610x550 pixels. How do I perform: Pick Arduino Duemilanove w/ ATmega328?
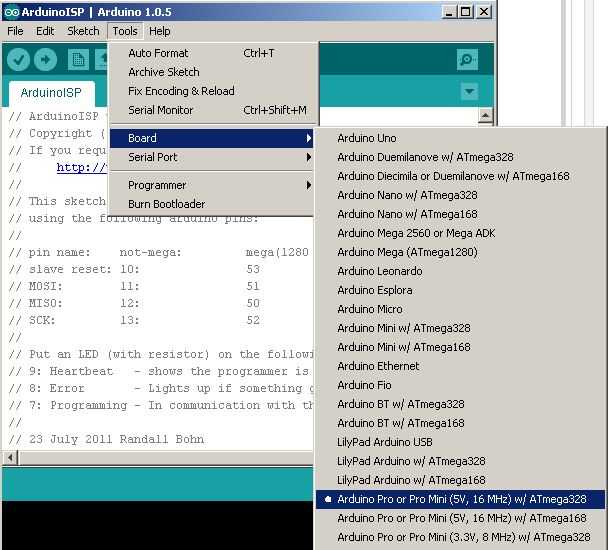(x=461, y=157)
